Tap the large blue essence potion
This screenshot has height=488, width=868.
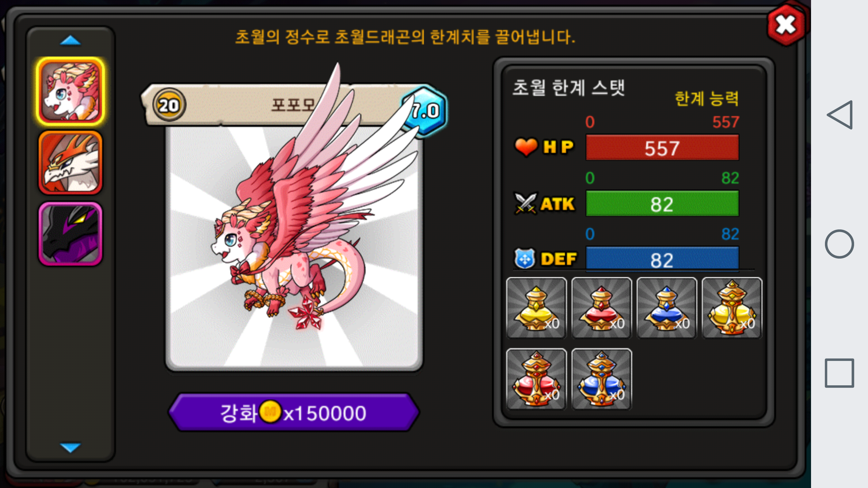(601, 379)
